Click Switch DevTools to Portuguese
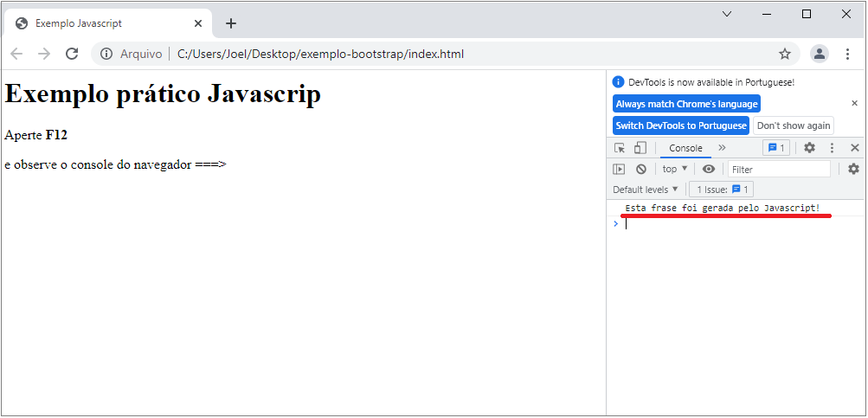The height and width of the screenshot is (418, 868). tap(681, 125)
